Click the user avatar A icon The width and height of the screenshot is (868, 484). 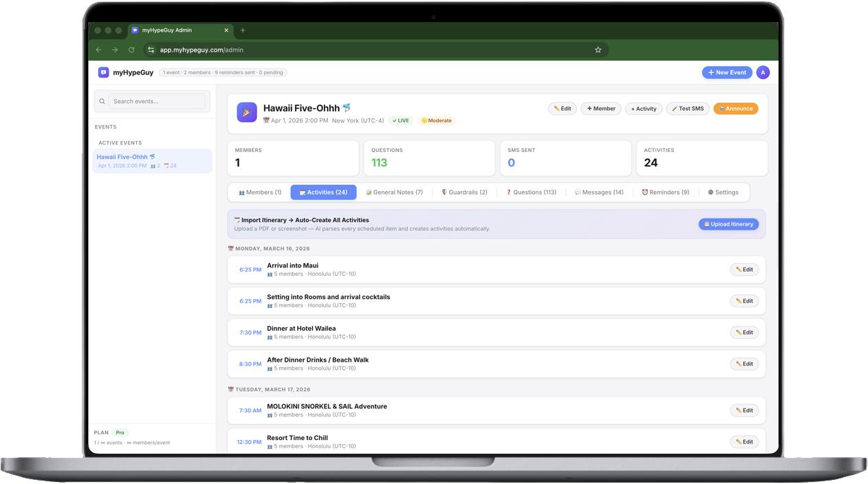click(763, 72)
